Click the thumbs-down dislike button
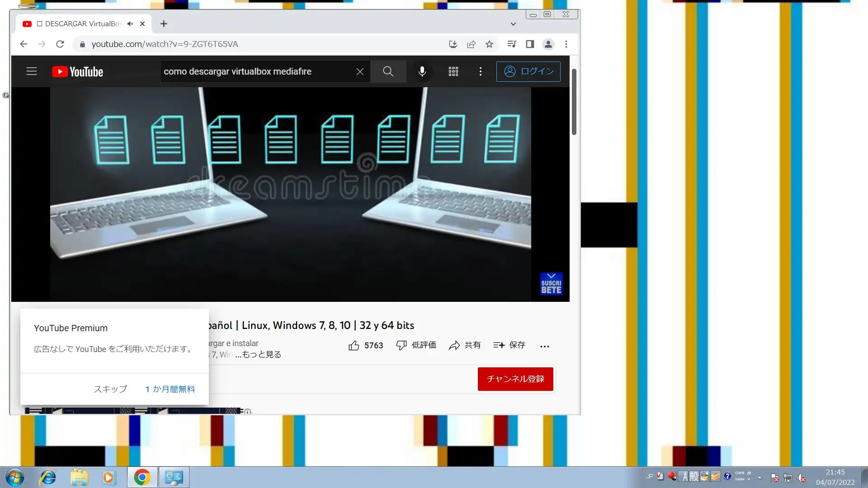The height and width of the screenshot is (488, 868). pyautogui.click(x=401, y=346)
